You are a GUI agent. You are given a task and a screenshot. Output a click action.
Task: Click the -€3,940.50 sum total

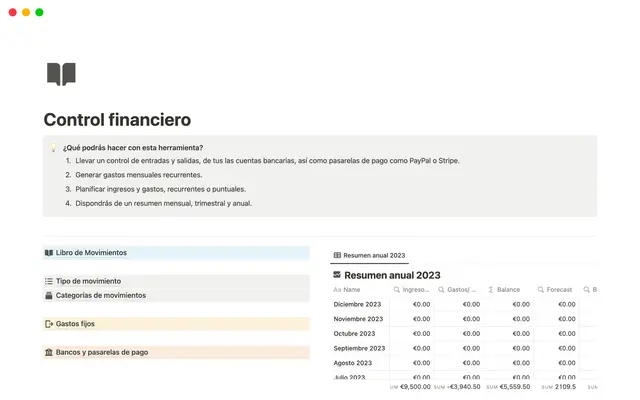click(463, 387)
